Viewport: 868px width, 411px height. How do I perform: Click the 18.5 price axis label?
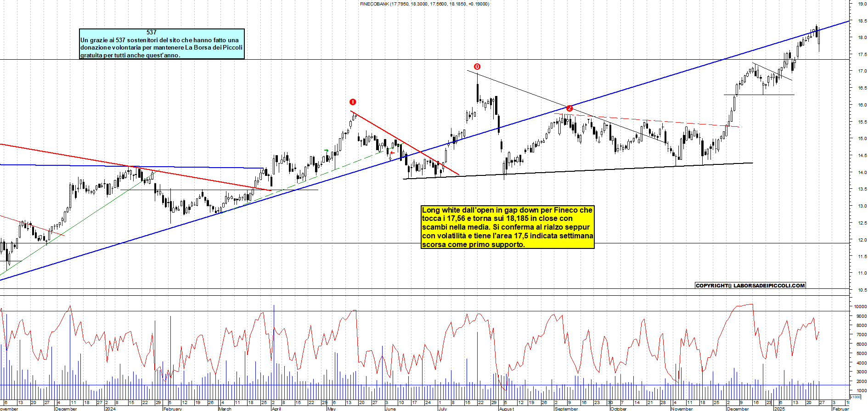[x=862, y=21]
